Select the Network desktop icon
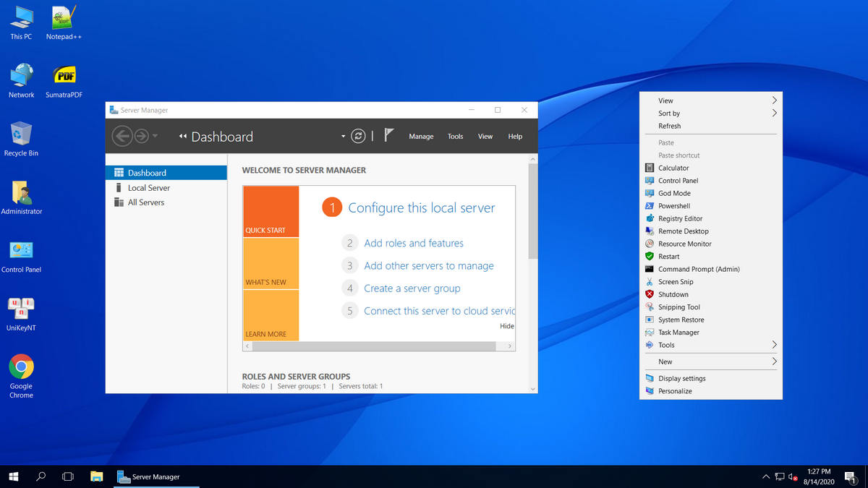Viewport: 868px width, 488px height. coord(21,81)
